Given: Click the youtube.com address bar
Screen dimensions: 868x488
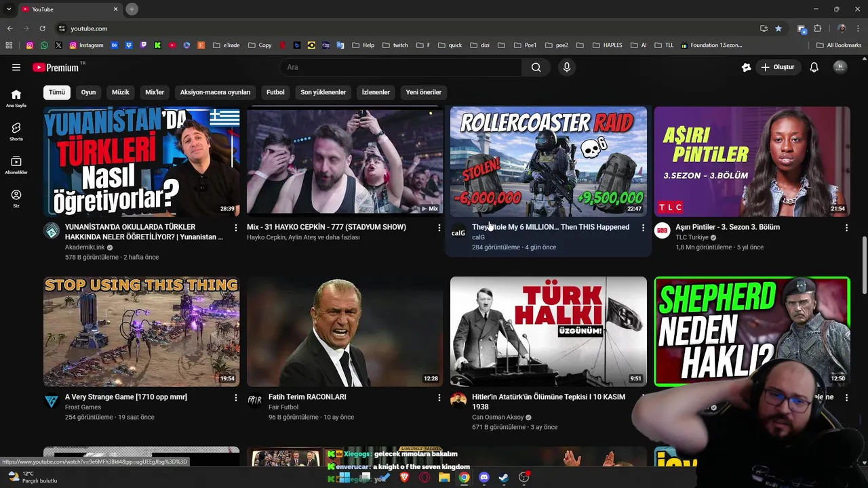Looking at the screenshot, I should pos(407,28).
